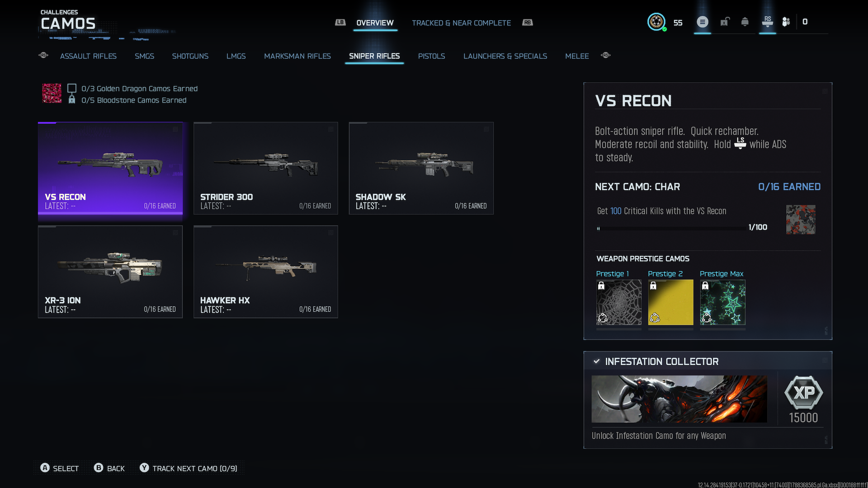Click the A button Select prompt
This screenshot has width=868, height=488.
(60, 468)
